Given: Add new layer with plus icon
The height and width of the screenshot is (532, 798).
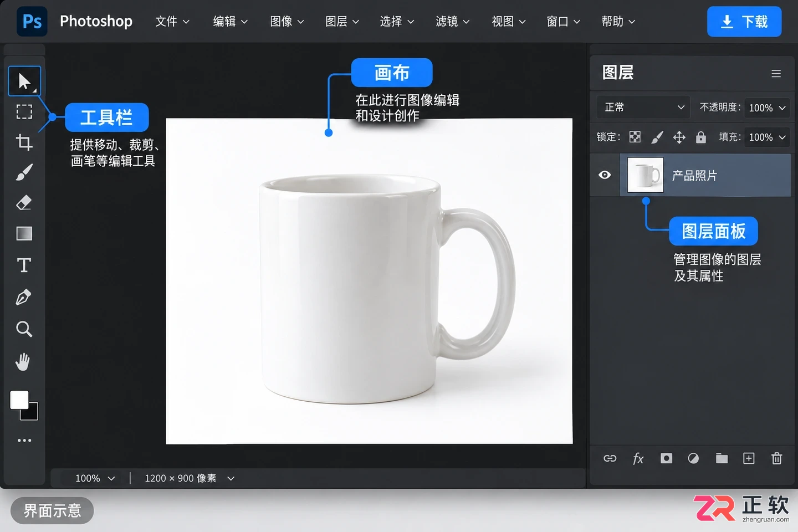Looking at the screenshot, I should (749, 458).
